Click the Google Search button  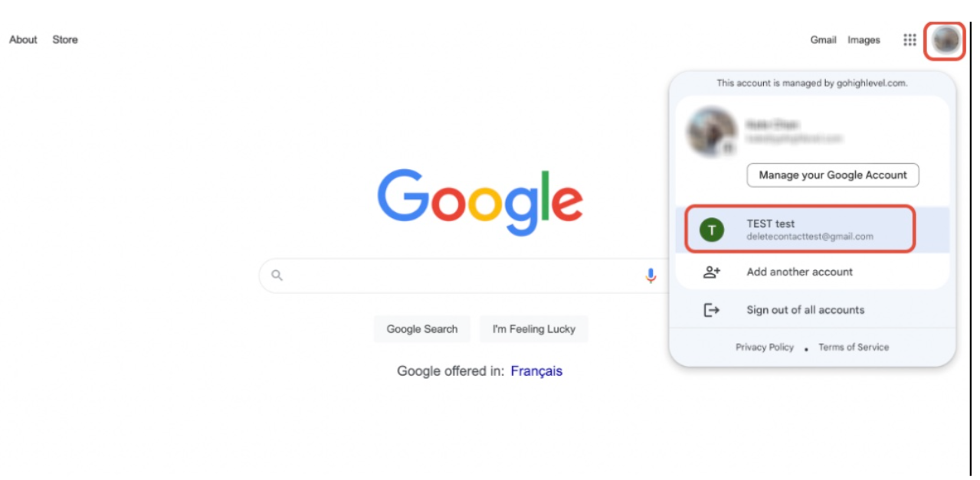(422, 329)
